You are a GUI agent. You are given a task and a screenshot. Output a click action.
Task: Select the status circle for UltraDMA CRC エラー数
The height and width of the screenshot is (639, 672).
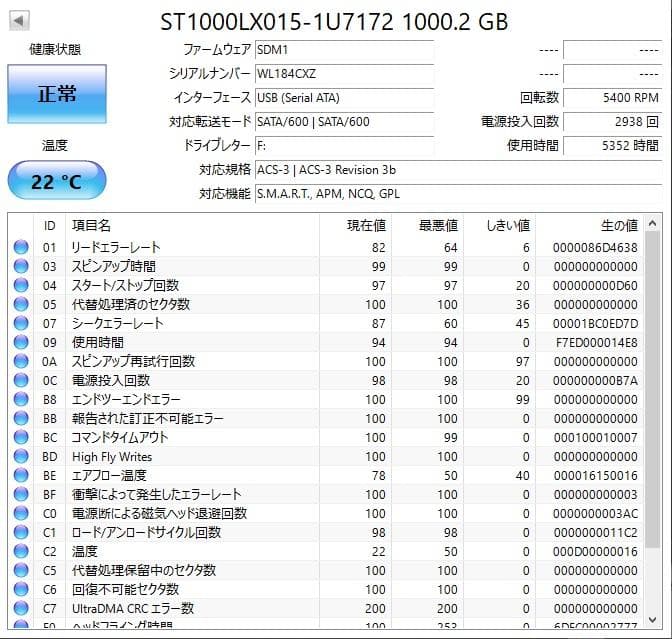[x=21, y=608]
